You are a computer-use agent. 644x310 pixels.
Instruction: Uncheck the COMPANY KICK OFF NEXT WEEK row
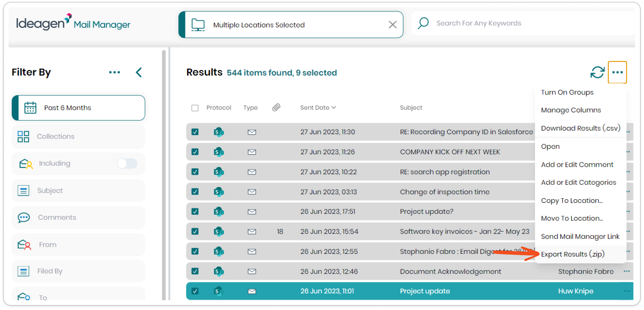[195, 152]
